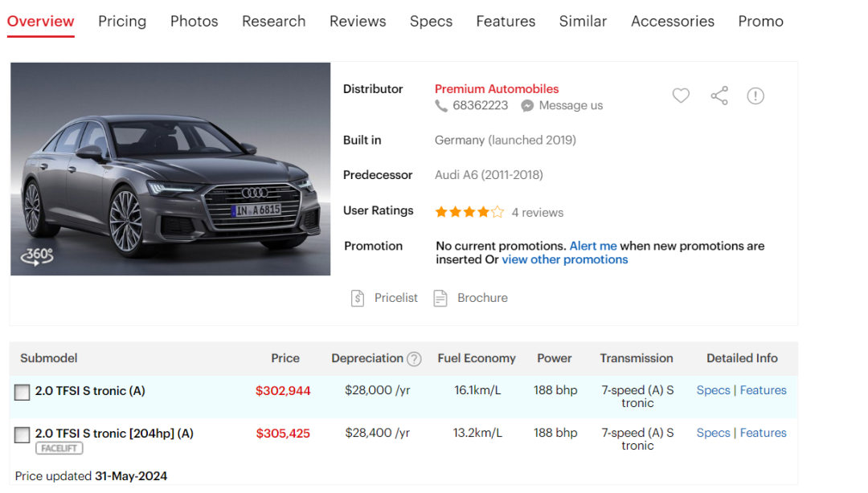Viewport: 868px width, 493px height.
Task: Open Specs for 2.0 TFSI S tronic (A)
Action: pyautogui.click(x=713, y=391)
